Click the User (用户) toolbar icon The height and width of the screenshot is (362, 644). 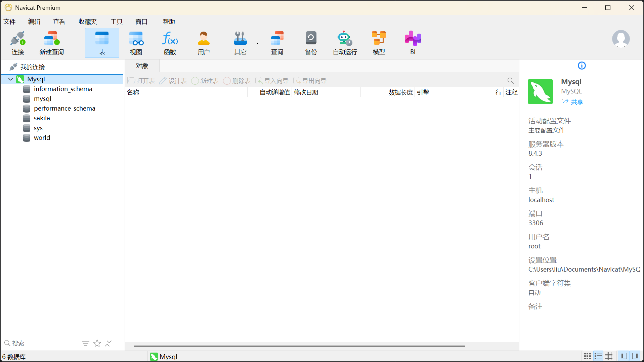(204, 43)
